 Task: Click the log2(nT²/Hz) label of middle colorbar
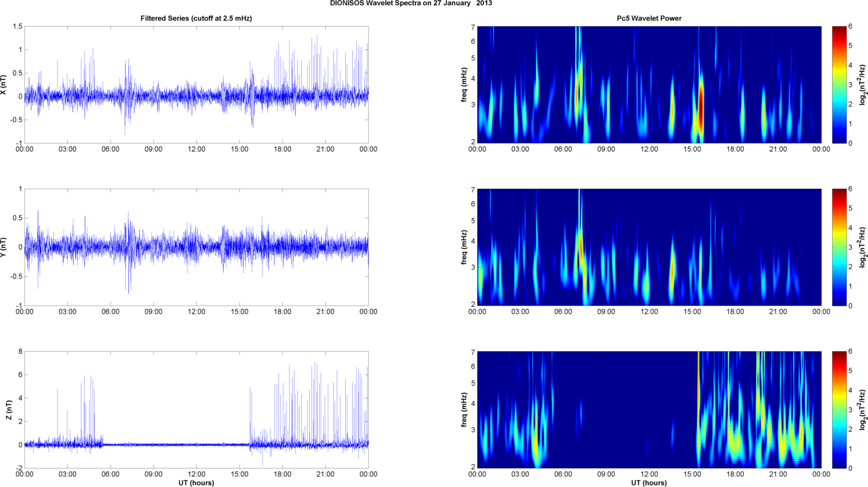click(863, 247)
